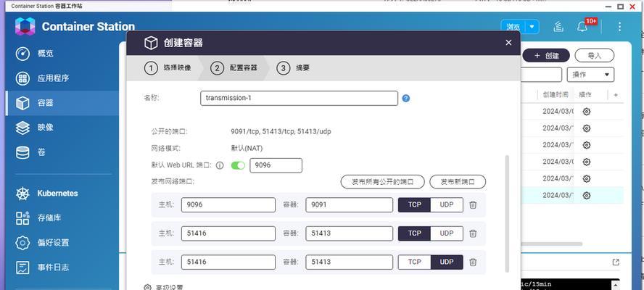Viewport: 644px width, 290px height.
Task: Go to step 1 选择映像
Action: (168, 67)
